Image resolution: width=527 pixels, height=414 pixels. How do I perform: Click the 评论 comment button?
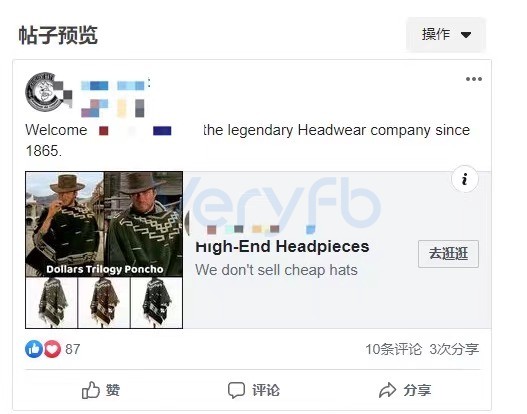(253, 390)
